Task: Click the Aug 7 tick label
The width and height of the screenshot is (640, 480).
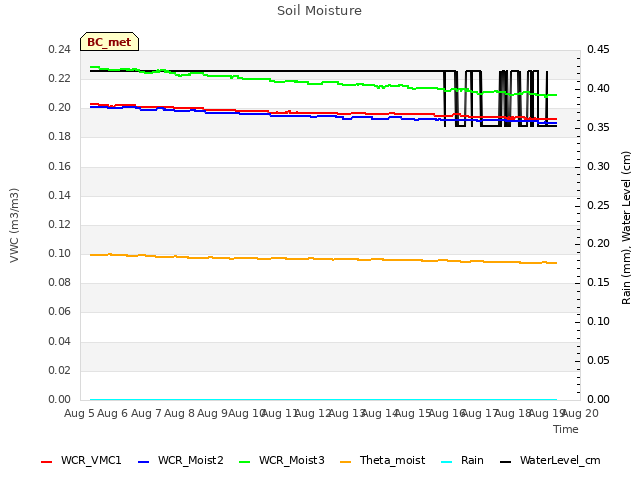Action: click(146, 413)
